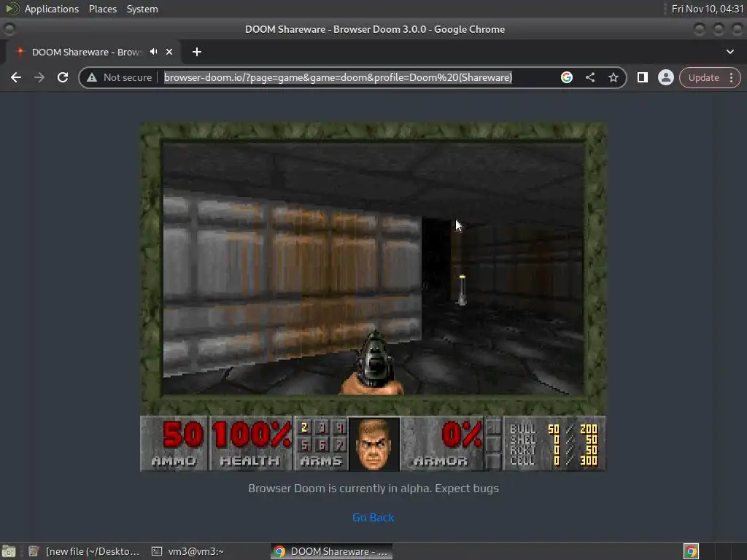Viewport: 747px width, 560px height.
Task: Switch to the new file editor taskbar item
Action: pos(84,551)
